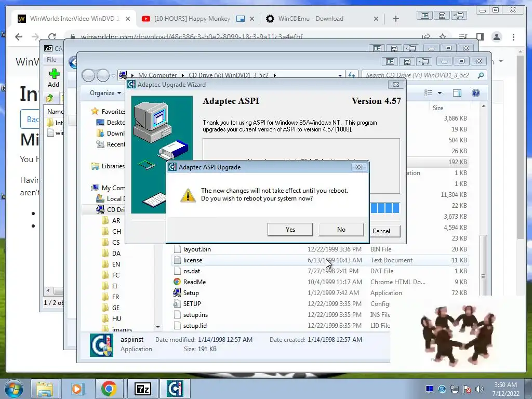532x399 pixels.
Task: Refresh the Explorer address bar
Action: 352,75
